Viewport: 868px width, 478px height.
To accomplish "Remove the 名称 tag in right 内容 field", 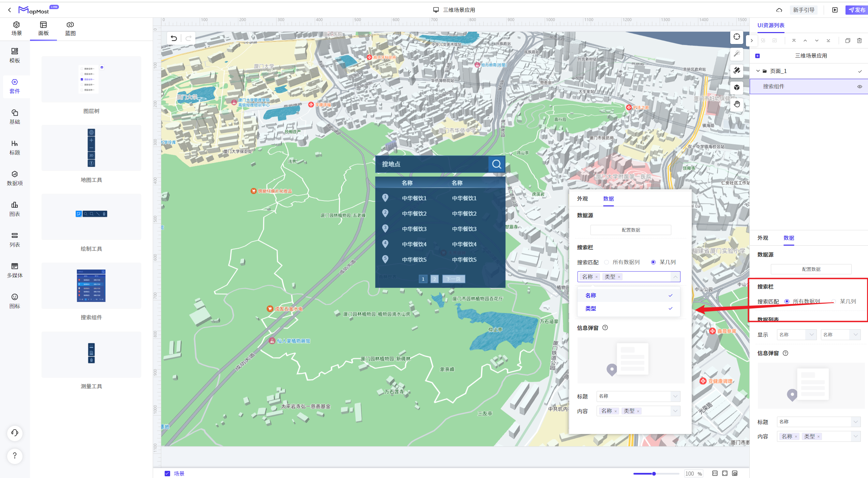I will click(796, 437).
